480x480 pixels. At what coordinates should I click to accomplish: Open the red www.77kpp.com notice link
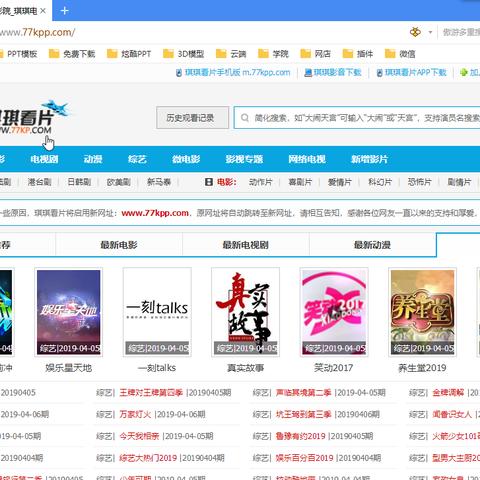[x=155, y=213]
